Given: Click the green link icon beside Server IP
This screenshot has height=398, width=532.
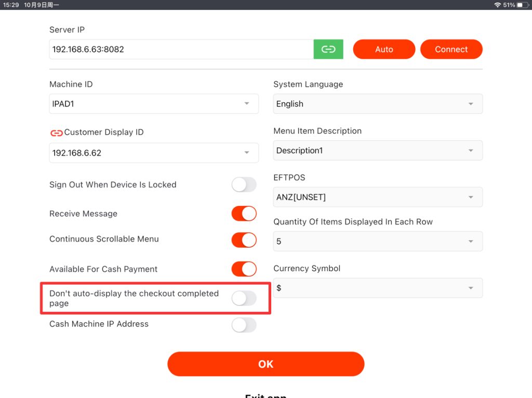Looking at the screenshot, I should click(x=328, y=49).
